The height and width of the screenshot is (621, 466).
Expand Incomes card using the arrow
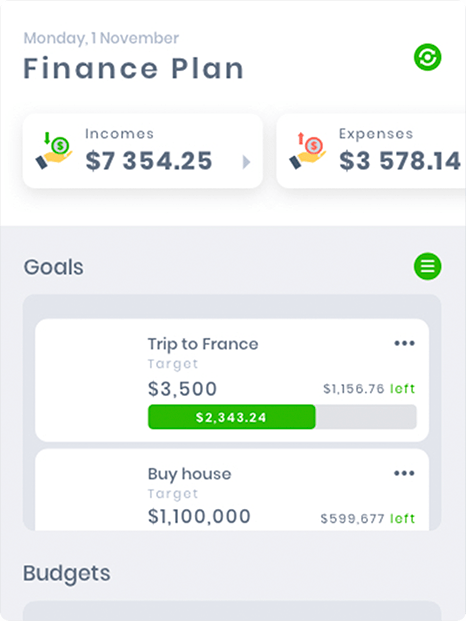coord(246,162)
